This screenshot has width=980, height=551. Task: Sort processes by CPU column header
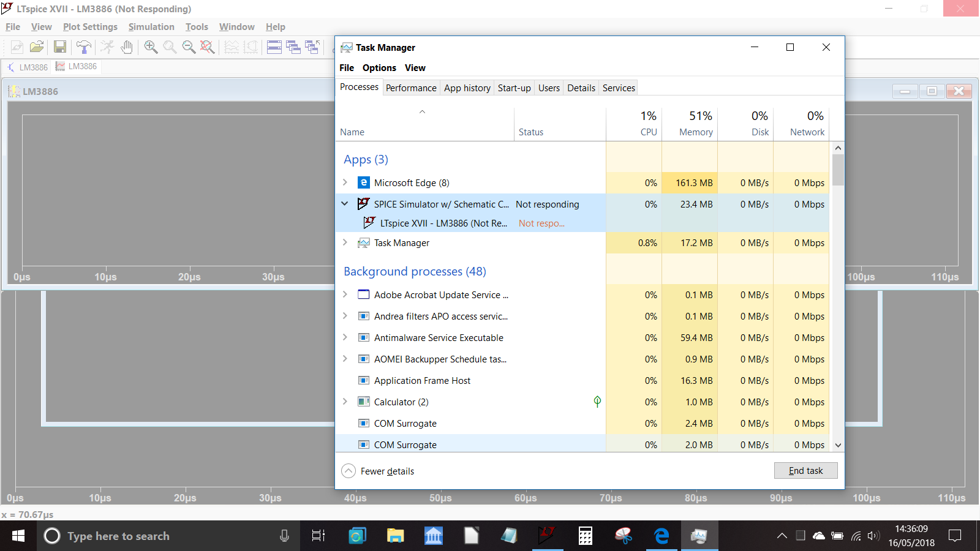coord(634,124)
